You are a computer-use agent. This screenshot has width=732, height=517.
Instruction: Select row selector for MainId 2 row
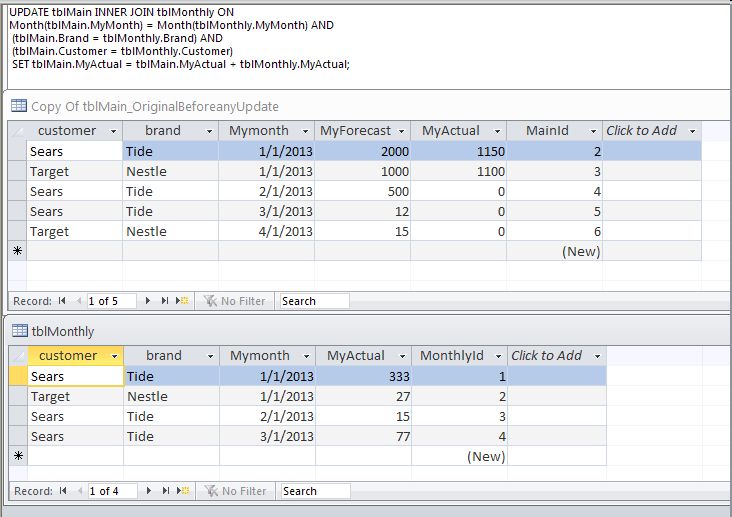coord(17,151)
